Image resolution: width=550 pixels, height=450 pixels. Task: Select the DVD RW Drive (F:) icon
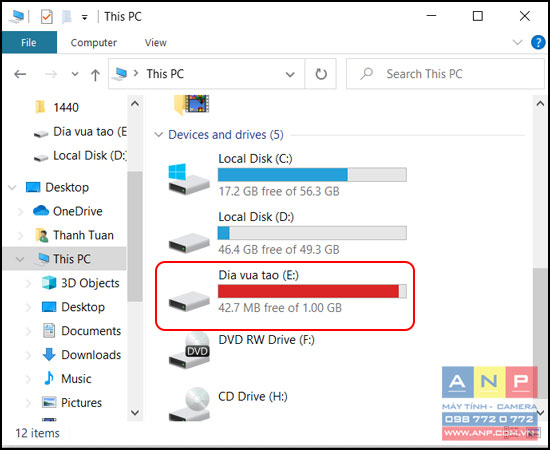189,350
